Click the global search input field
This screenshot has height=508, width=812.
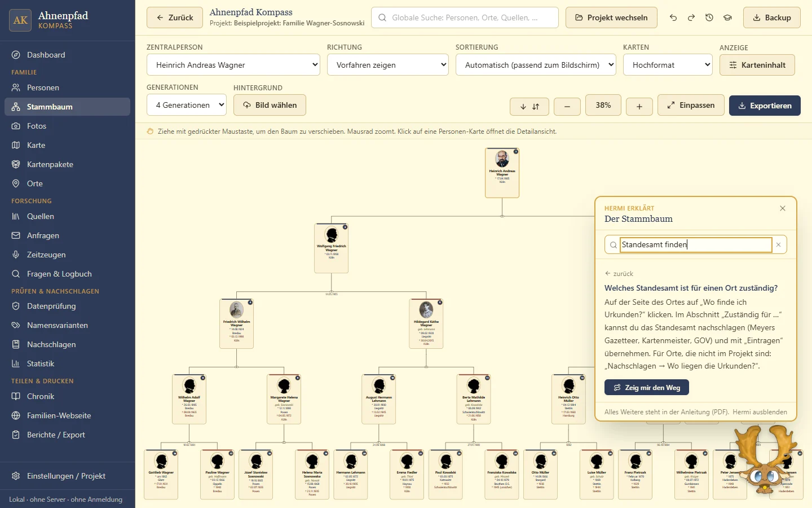pyautogui.click(x=465, y=17)
